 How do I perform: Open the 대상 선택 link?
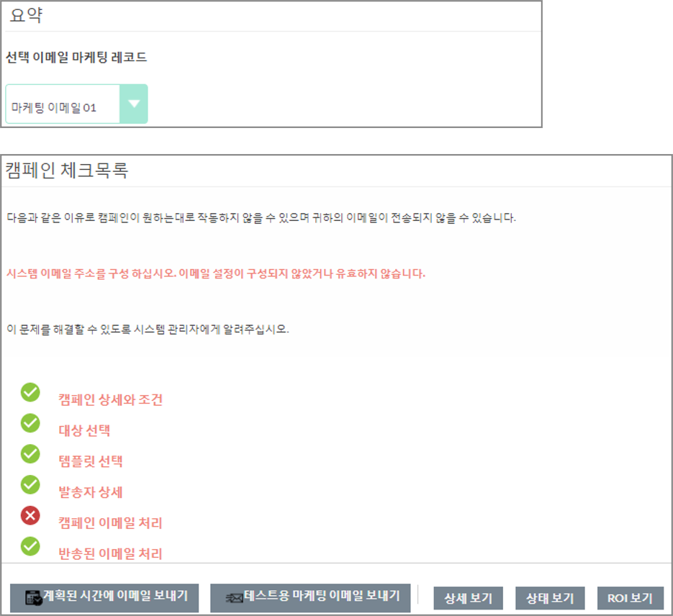84,430
